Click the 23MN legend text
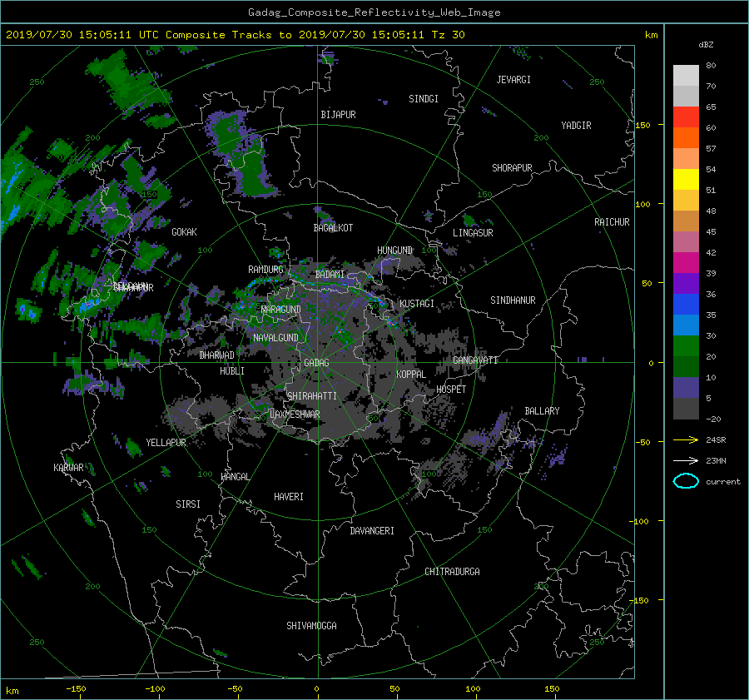 716,461
